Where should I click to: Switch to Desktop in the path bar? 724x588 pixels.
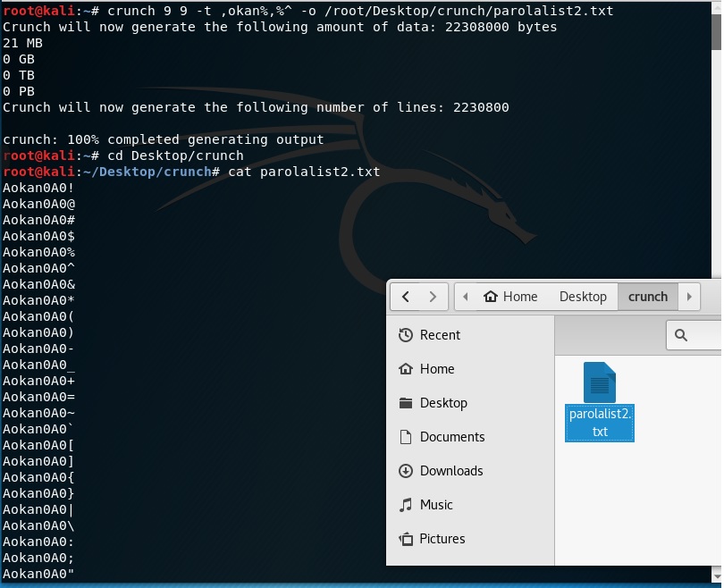(x=583, y=297)
